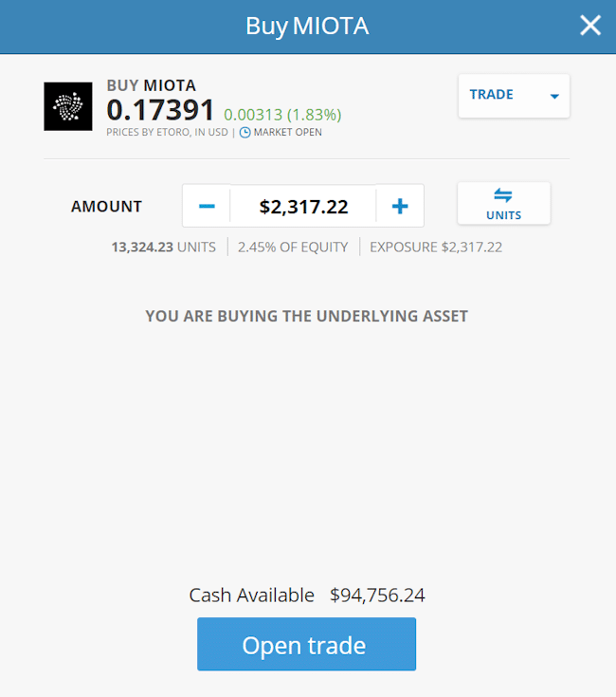616x697 pixels.
Task: Click the BUY MIOTA instrument label
Action: point(151,85)
